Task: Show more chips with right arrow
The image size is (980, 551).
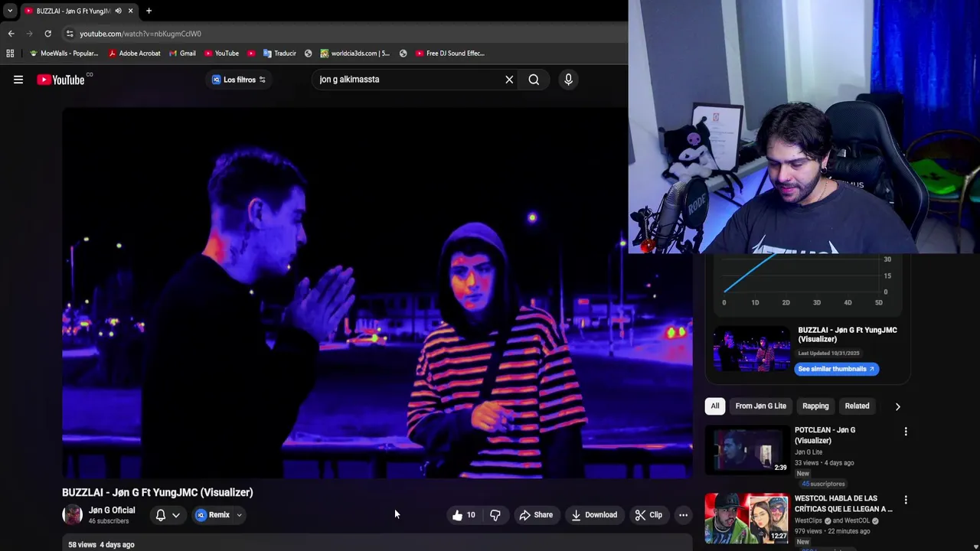Action: [897, 406]
